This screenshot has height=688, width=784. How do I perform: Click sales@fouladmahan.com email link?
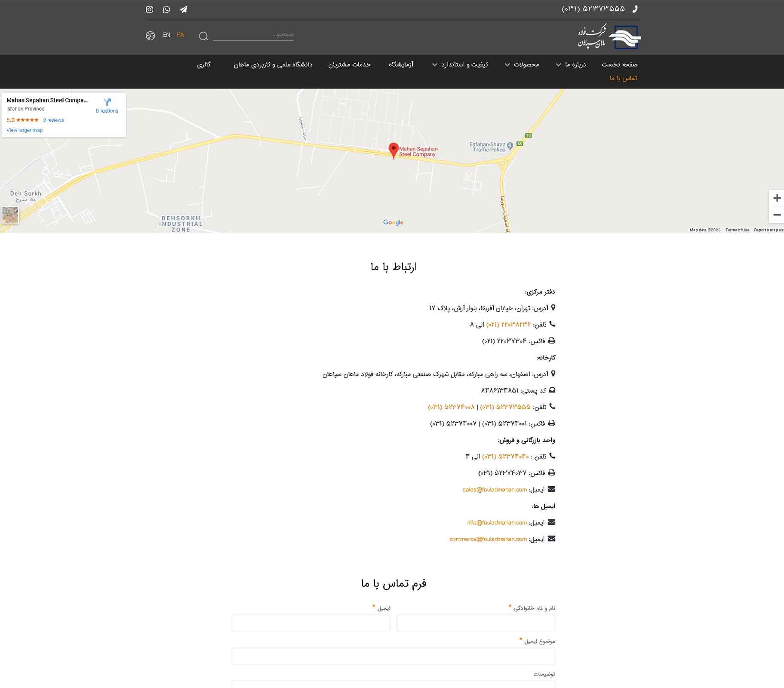click(495, 489)
